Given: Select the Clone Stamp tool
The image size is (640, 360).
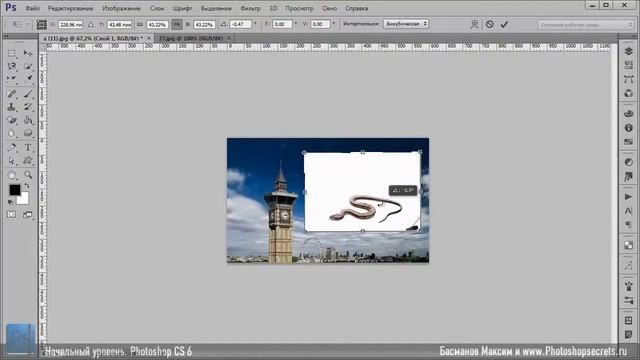Looking at the screenshot, I should pyautogui.click(x=12, y=107).
